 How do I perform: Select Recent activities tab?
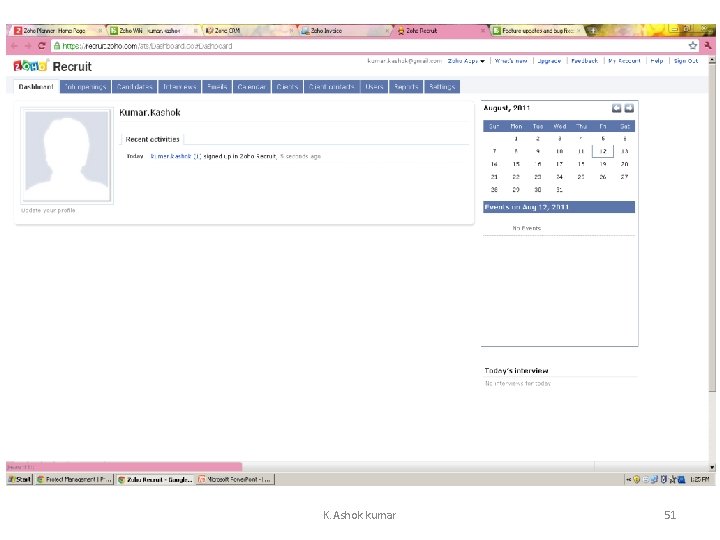(152, 139)
